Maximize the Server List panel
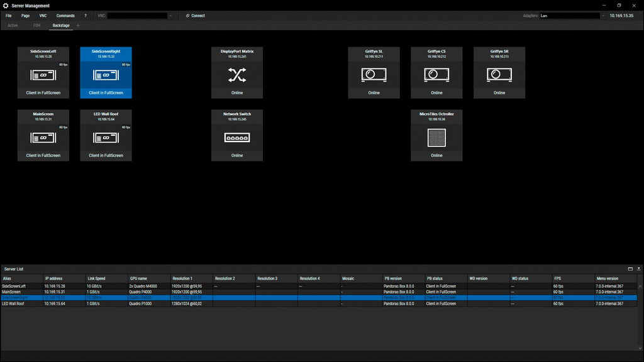This screenshot has width=644, height=362. point(630,269)
